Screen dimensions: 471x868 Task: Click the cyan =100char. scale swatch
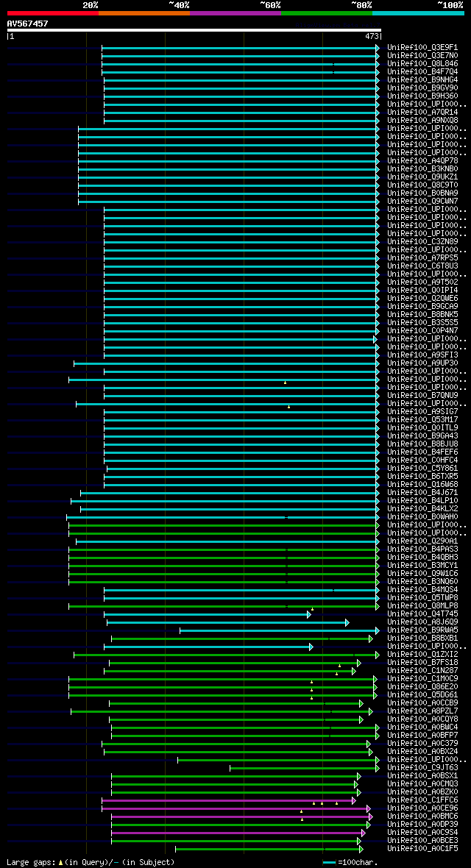point(330,862)
